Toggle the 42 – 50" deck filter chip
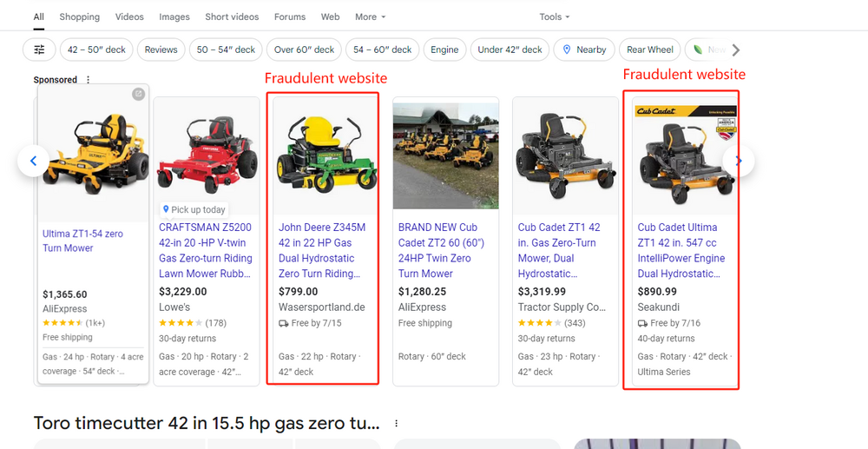This screenshot has height=449, width=868. tap(96, 50)
